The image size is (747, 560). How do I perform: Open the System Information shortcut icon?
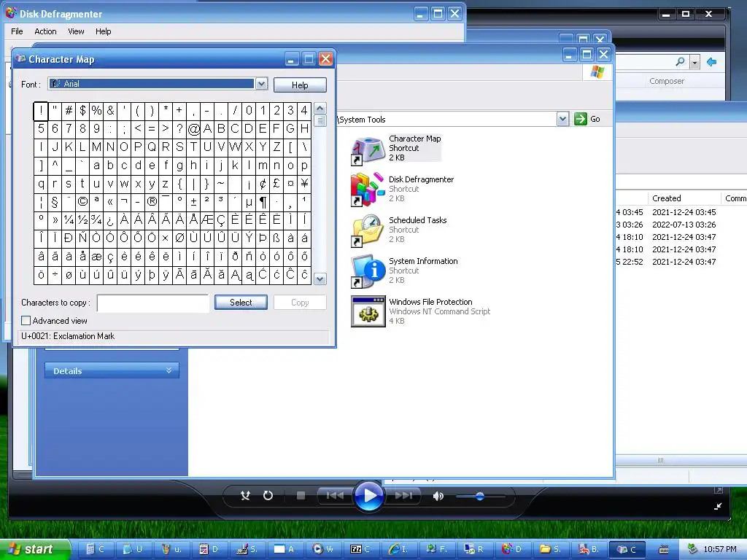[368, 271]
